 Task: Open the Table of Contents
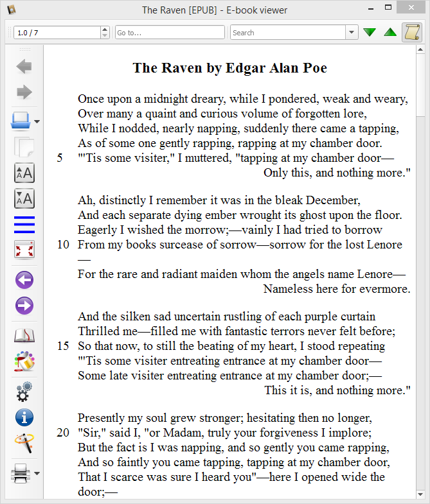(24, 224)
